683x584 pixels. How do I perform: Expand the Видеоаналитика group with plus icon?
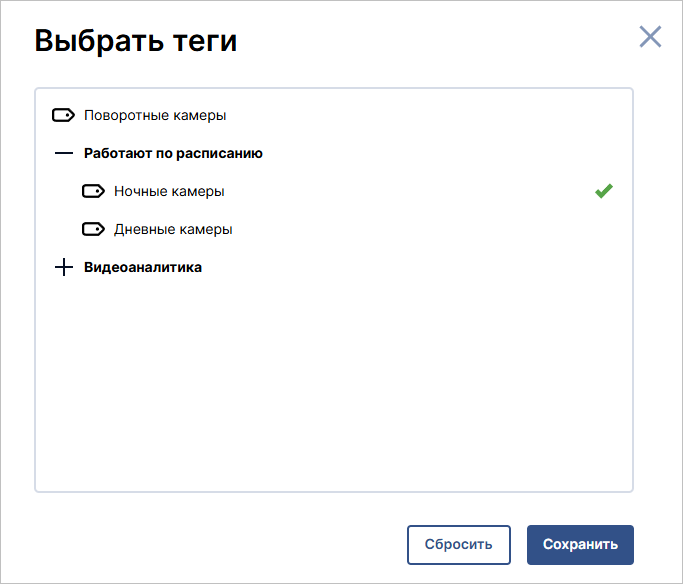coord(64,267)
